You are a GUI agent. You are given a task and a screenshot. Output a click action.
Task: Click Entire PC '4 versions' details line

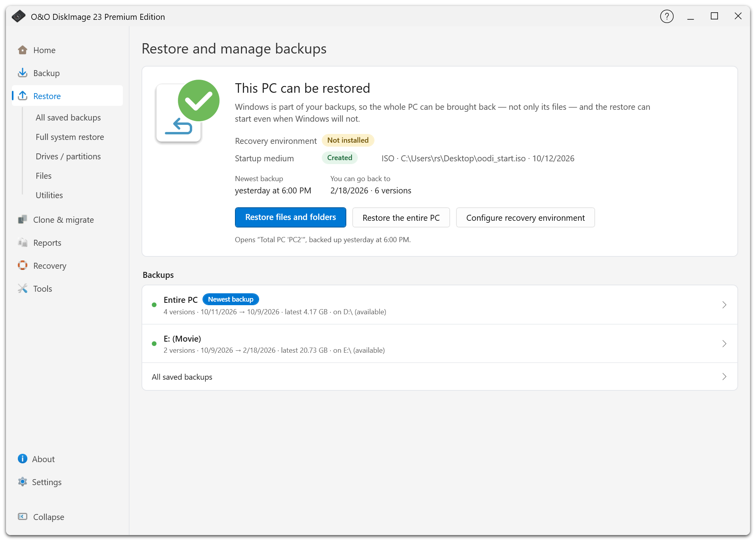(x=275, y=312)
